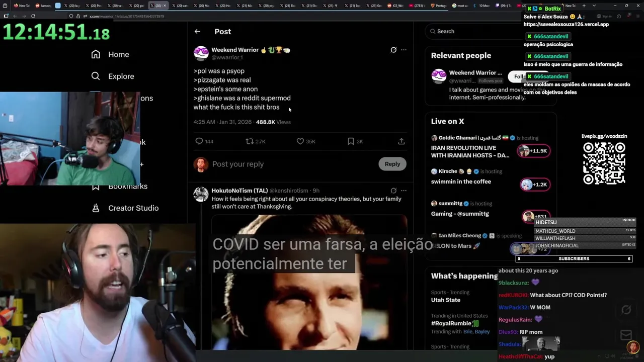Go back using the Post back arrow
Screen dimensions: 644x362
click(x=197, y=31)
